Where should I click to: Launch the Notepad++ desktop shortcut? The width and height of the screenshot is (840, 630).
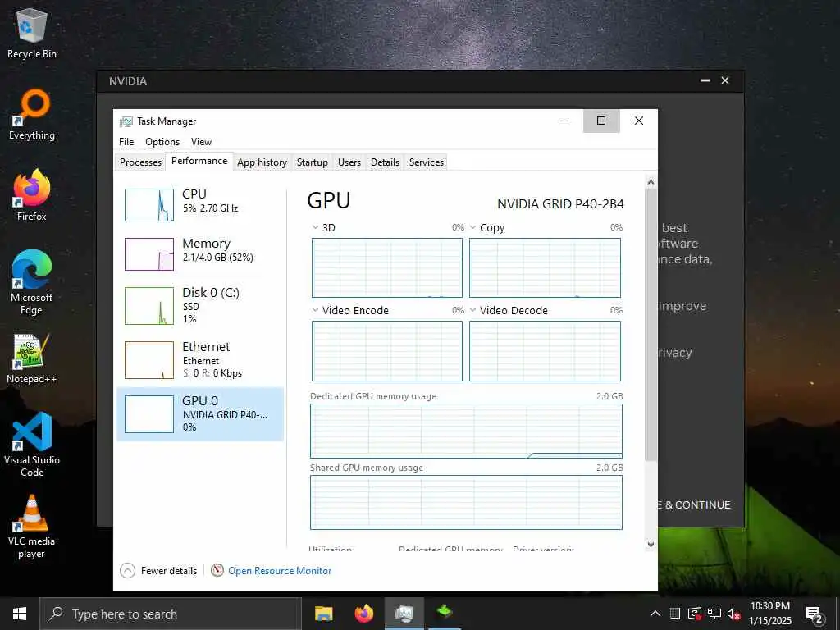(x=32, y=358)
